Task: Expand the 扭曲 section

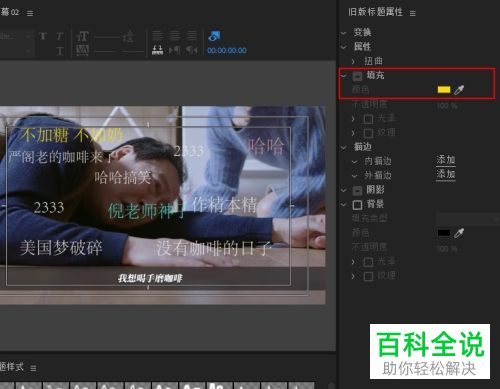Action: 353,61
